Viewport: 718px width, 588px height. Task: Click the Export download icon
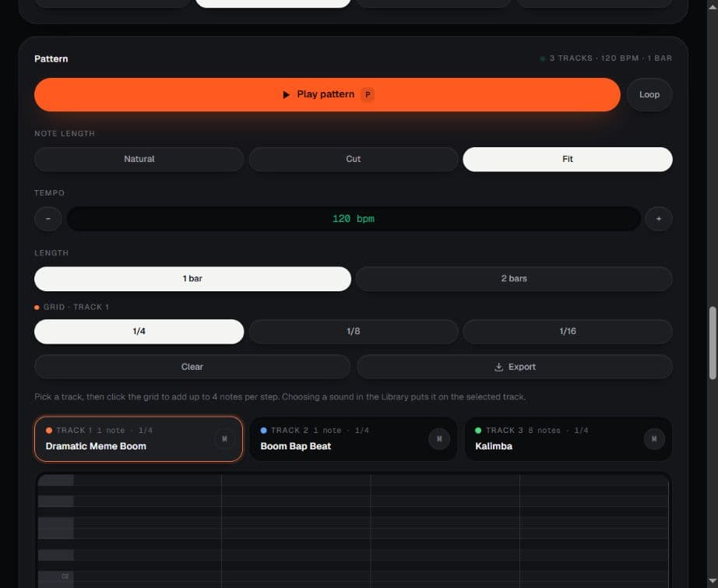(498, 367)
